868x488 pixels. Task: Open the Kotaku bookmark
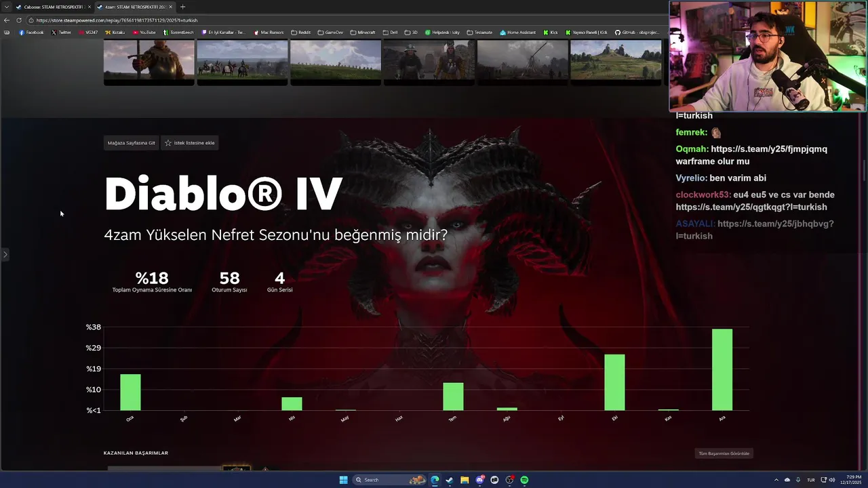(x=115, y=33)
